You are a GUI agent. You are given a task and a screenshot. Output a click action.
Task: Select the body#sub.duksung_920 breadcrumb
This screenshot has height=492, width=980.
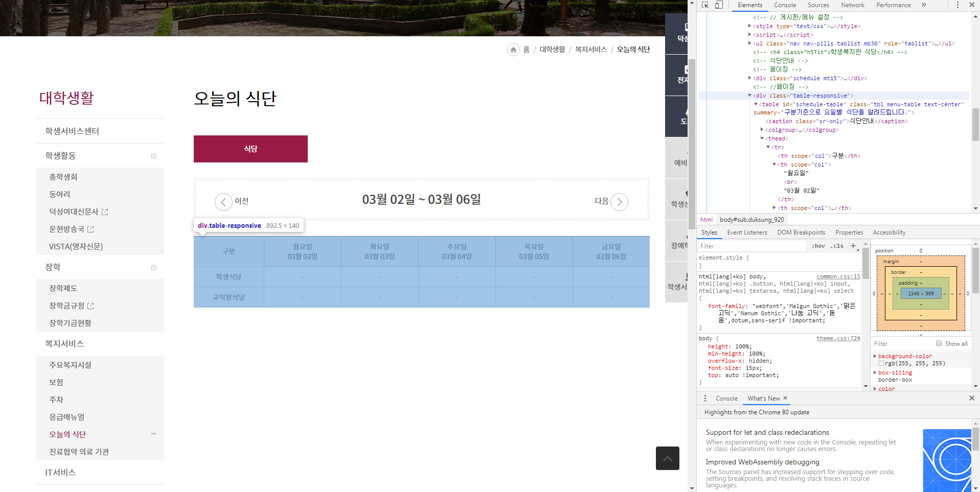click(x=751, y=220)
